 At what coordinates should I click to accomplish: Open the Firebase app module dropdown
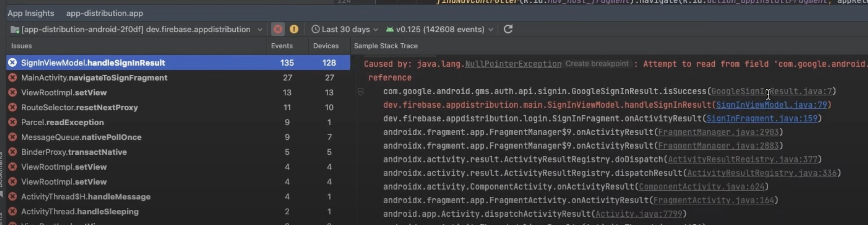tap(137, 29)
